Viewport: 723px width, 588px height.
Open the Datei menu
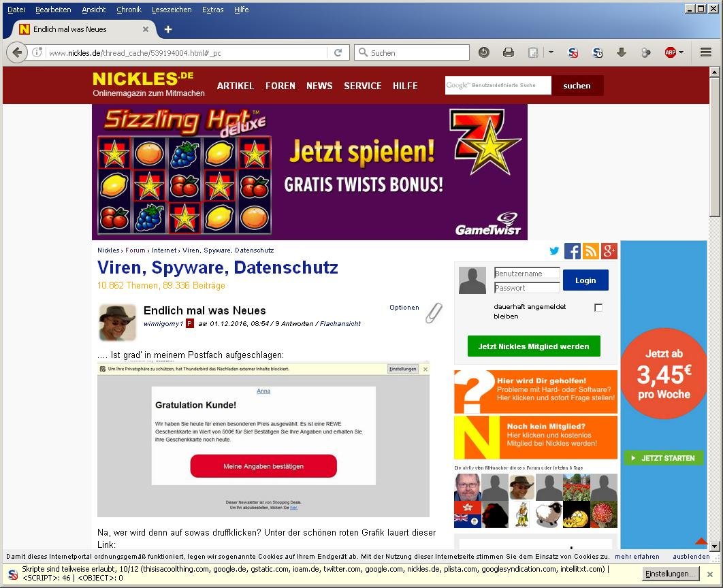coord(16,10)
